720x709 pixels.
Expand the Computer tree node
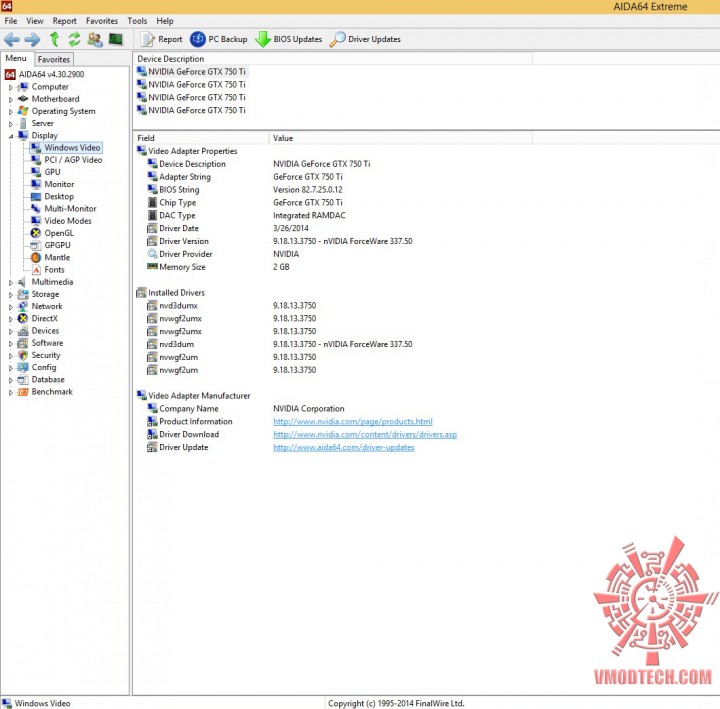(11, 87)
